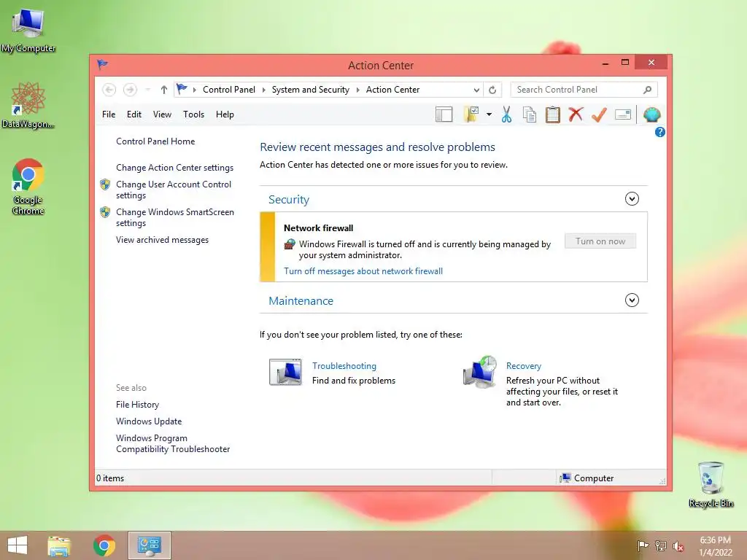The height and width of the screenshot is (560, 747).
Task: Open the Help menu
Action: [x=225, y=114]
